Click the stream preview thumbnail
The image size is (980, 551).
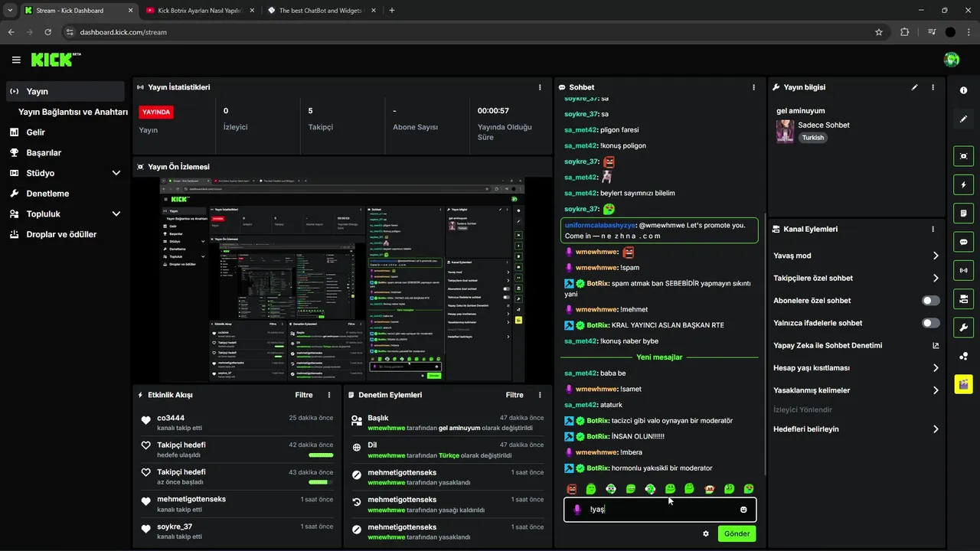(342, 280)
